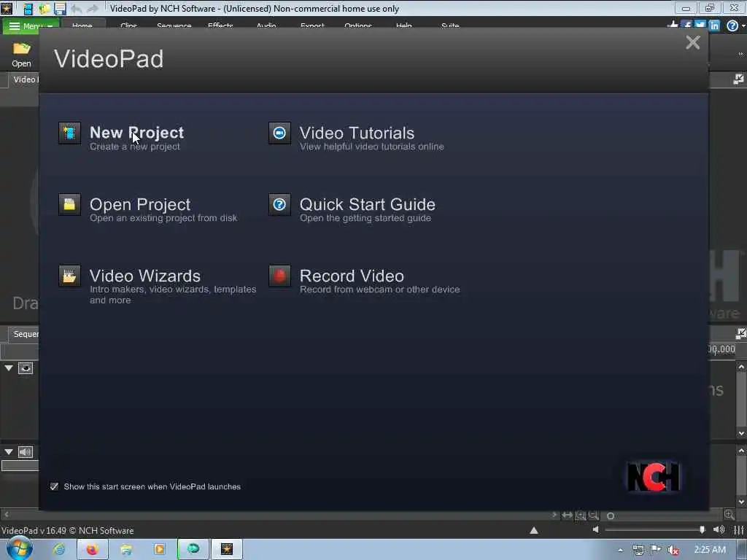Open the help question mark icon
This screenshot has height=560, width=747.
(x=732, y=26)
